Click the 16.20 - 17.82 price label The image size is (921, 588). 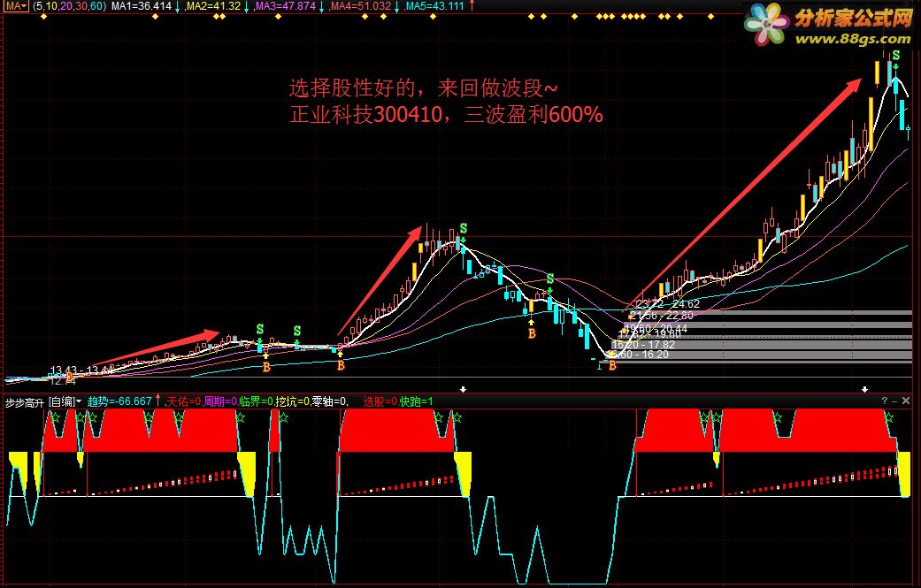[644, 345]
